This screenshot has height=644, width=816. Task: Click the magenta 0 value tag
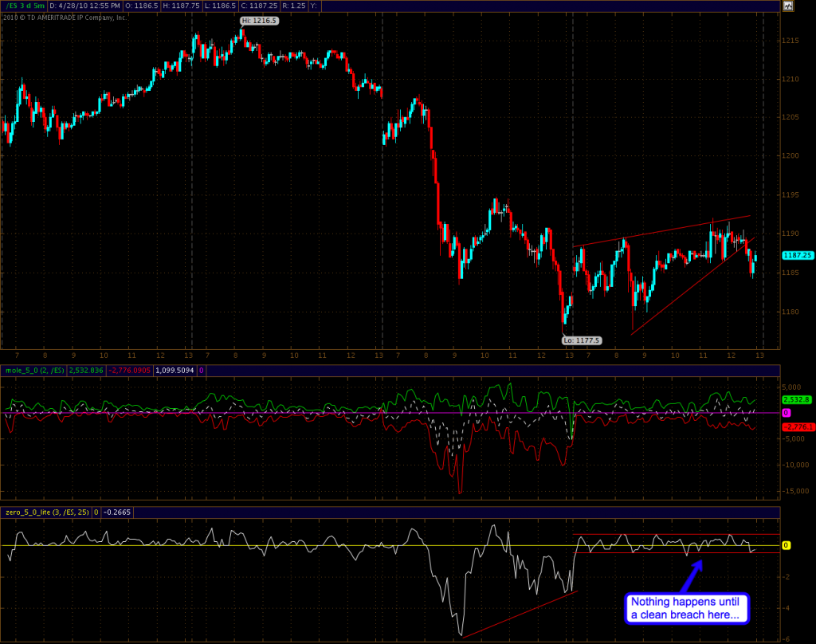[x=786, y=413]
